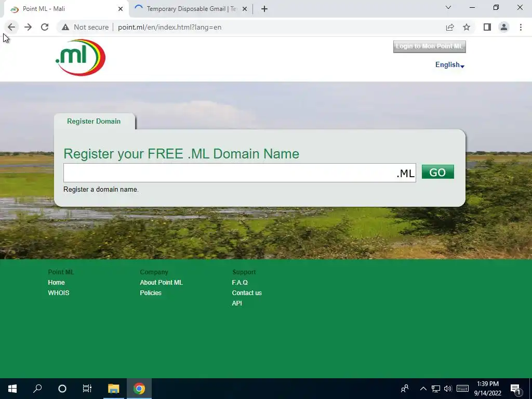Open touch keyboard tray icon
Viewport: 532px width, 399px height.
pyautogui.click(x=462, y=389)
